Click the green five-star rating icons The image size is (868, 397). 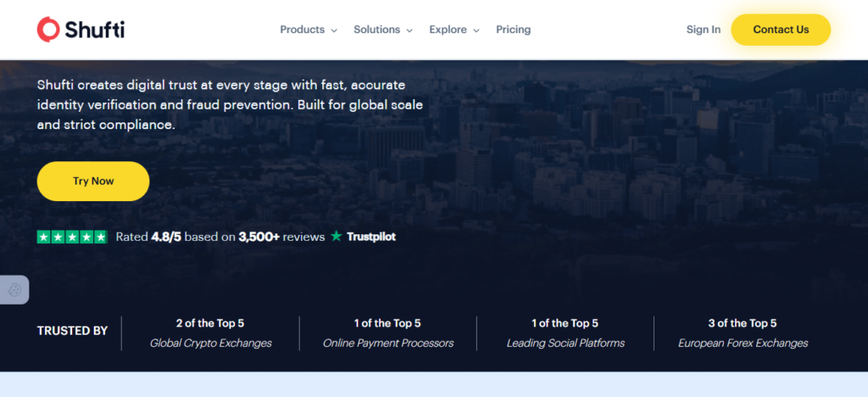pos(72,237)
